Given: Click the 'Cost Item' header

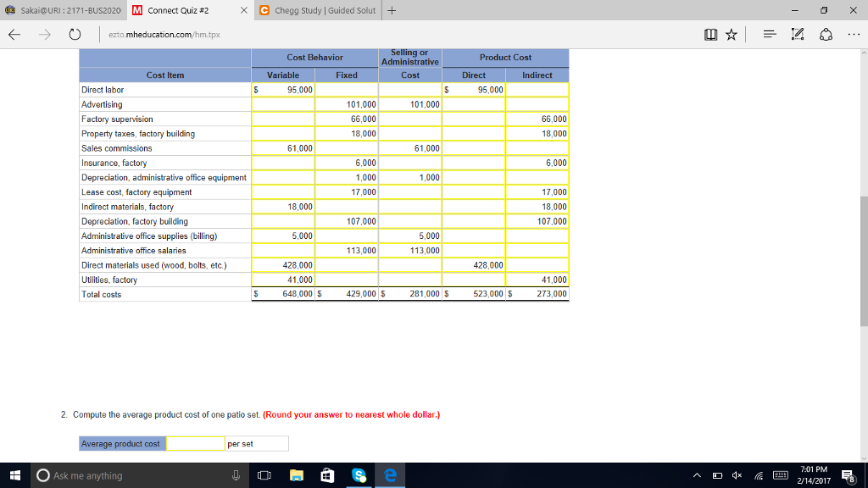Looking at the screenshot, I should 165,75.
